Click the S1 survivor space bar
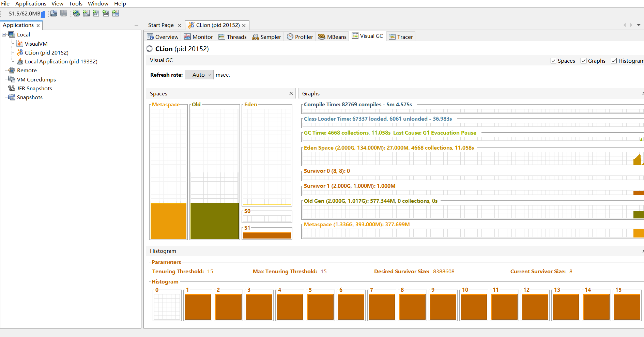The height and width of the screenshot is (337, 644). point(267,235)
